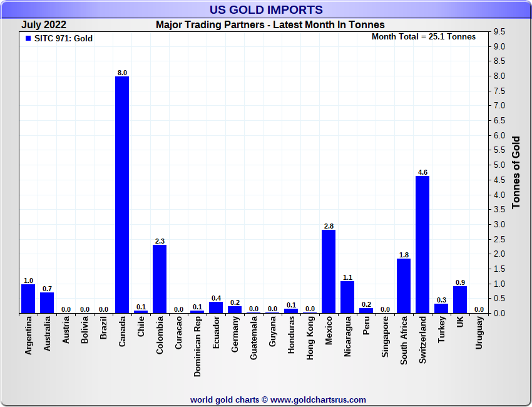This screenshot has width=532, height=407.
Task: Click the 'Australia' axis label
Action: tap(47, 334)
